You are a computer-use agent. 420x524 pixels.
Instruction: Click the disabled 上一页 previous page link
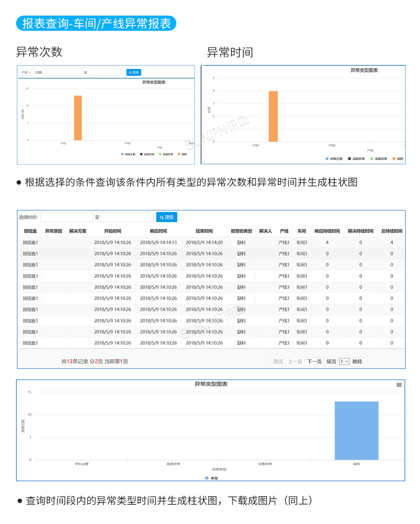pyautogui.click(x=295, y=361)
